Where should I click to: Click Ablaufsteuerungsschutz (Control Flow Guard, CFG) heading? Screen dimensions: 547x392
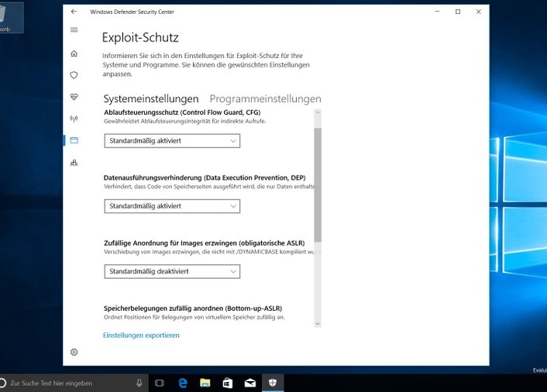(182, 112)
